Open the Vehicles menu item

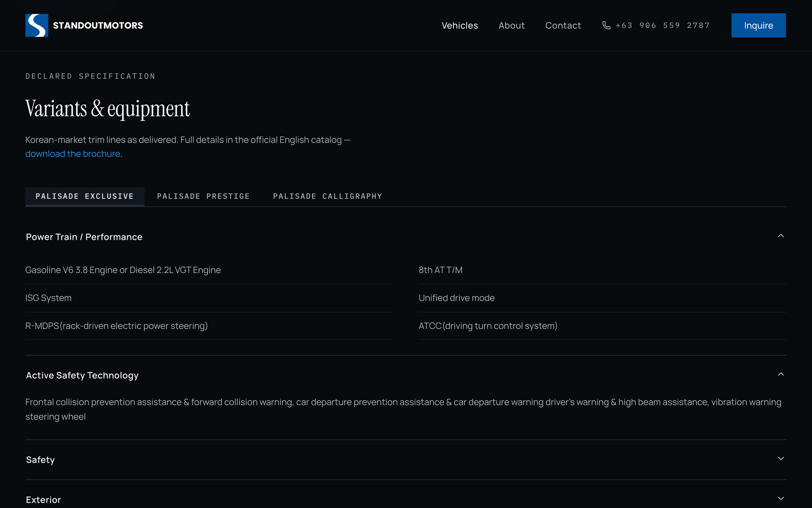460,25
